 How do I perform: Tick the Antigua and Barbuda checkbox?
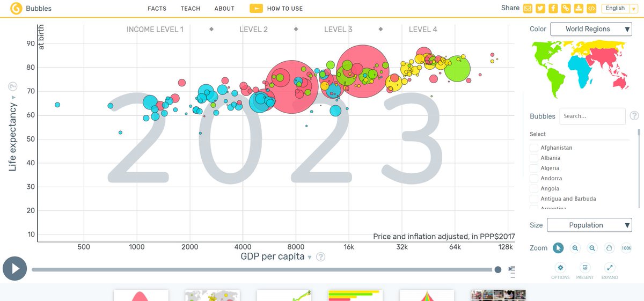(x=533, y=199)
